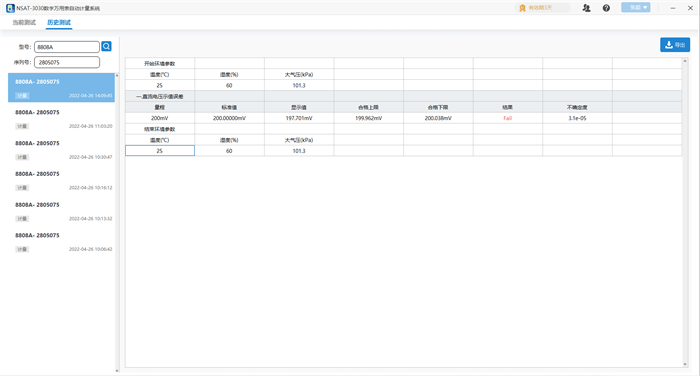Image resolution: width=700 pixels, height=376 pixels.
Task: Click the record list scroll-up arrow
Action: click(x=117, y=75)
